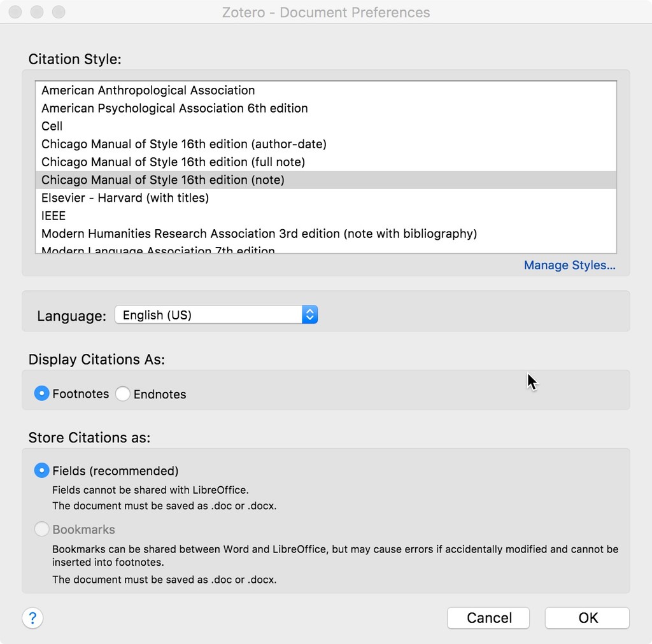Choose American Psychological Association 6th edition style
This screenshot has width=652, height=644.
click(x=174, y=108)
